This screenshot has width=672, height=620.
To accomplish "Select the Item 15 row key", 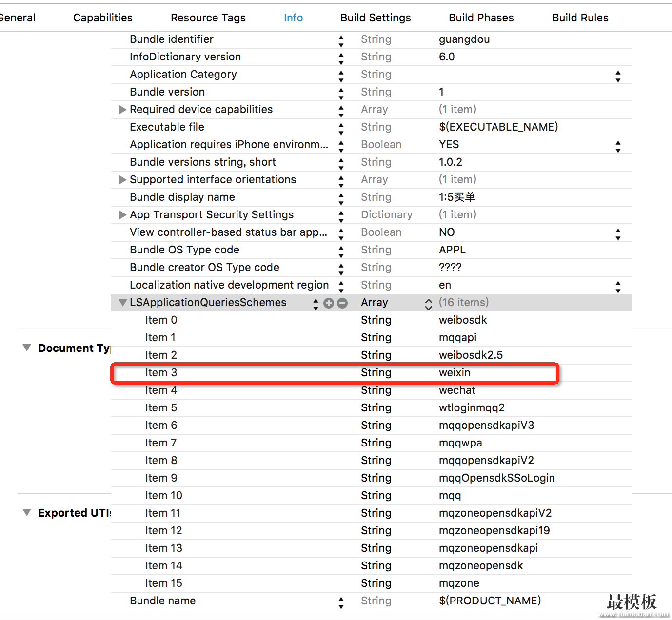I will (163, 583).
